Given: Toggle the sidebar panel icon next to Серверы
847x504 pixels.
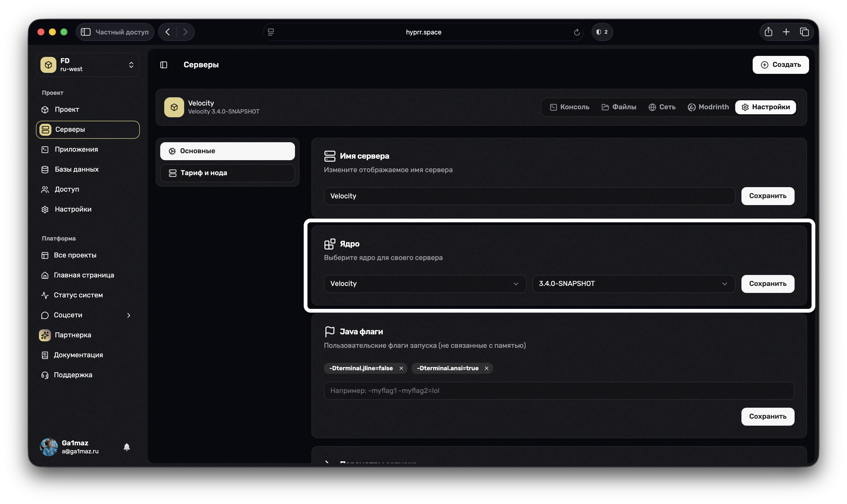Looking at the screenshot, I should [164, 65].
